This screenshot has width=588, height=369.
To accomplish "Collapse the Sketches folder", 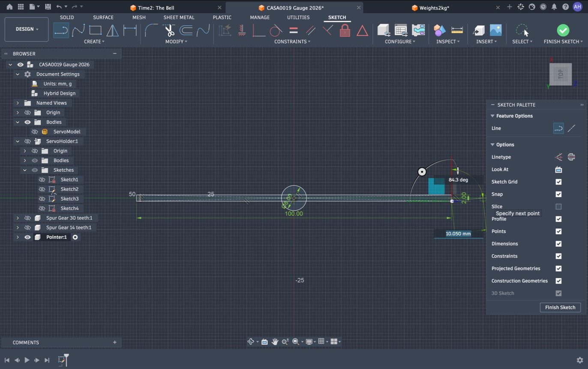I will pos(25,170).
